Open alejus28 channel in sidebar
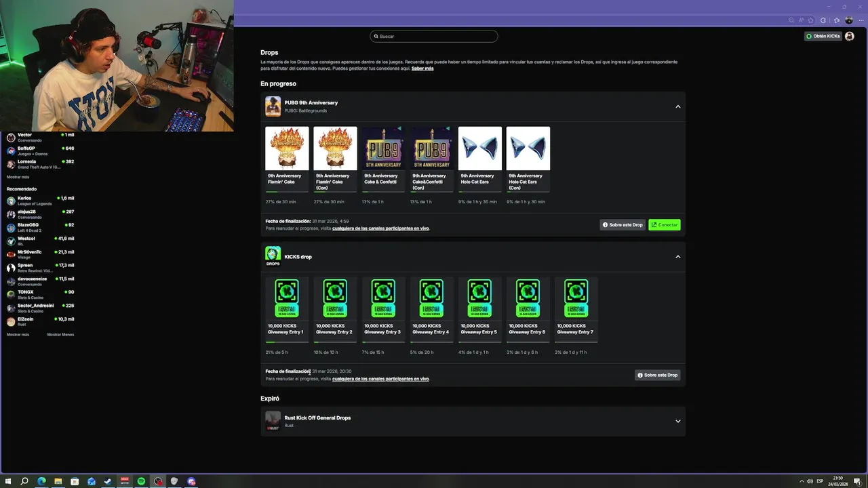The height and width of the screenshot is (488, 868). coord(41,214)
